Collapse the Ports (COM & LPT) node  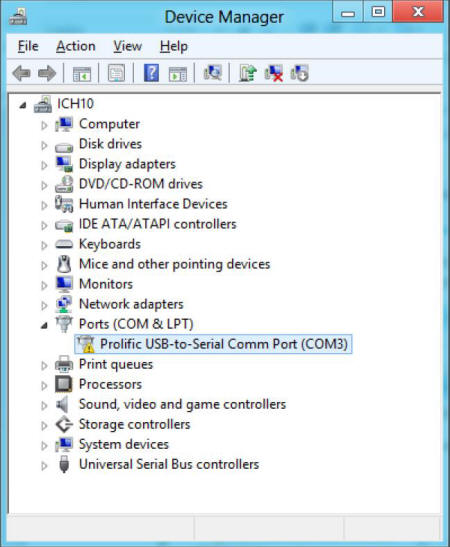pos(44,325)
